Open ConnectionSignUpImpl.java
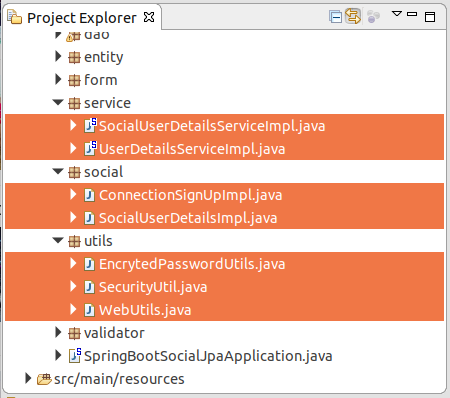Viewport: 450px width, 398px height. click(190, 195)
